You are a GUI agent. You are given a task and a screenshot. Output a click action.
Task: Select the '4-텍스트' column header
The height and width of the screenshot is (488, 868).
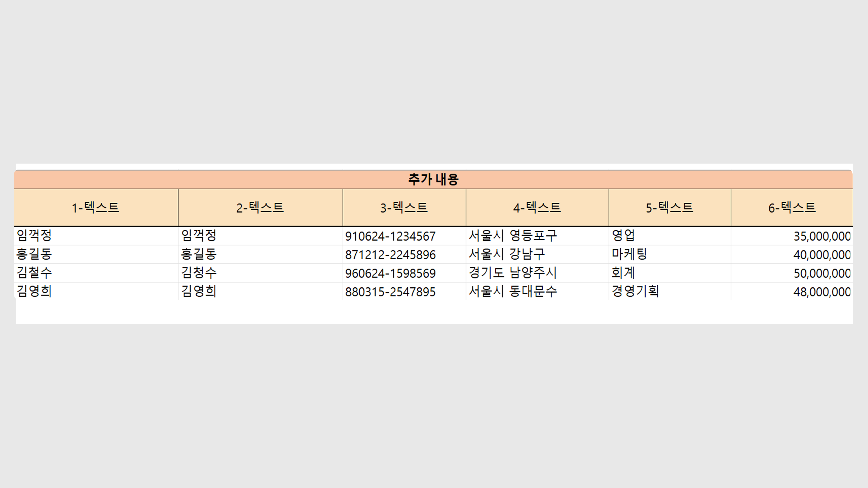[537, 207]
